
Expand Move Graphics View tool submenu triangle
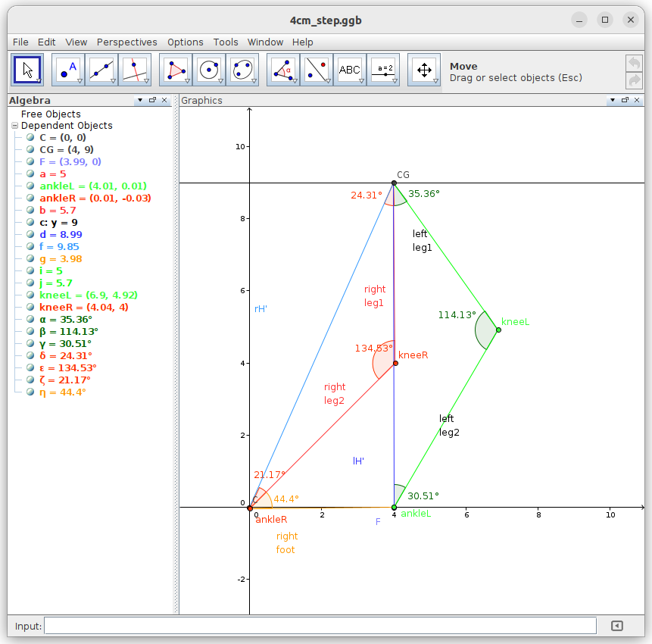pos(435,81)
